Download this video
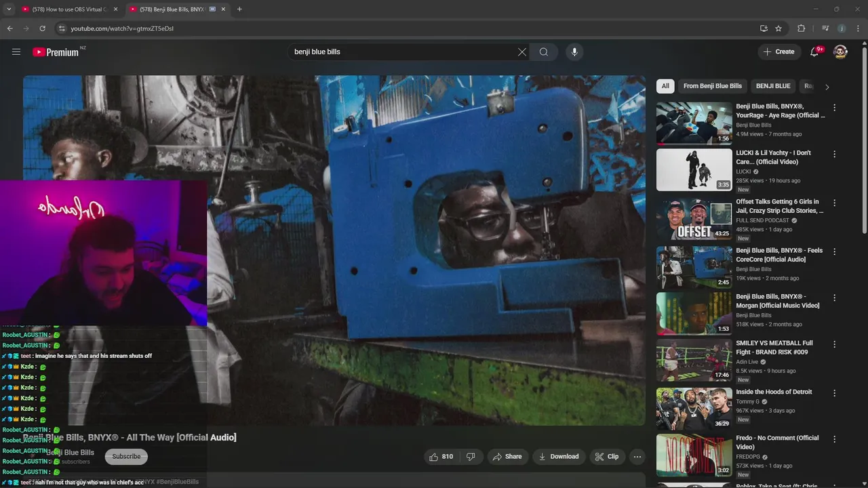 (x=559, y=457)
